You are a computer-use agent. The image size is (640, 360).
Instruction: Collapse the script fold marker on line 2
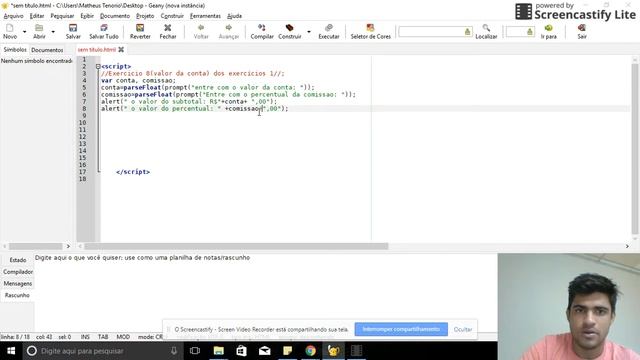98,66
